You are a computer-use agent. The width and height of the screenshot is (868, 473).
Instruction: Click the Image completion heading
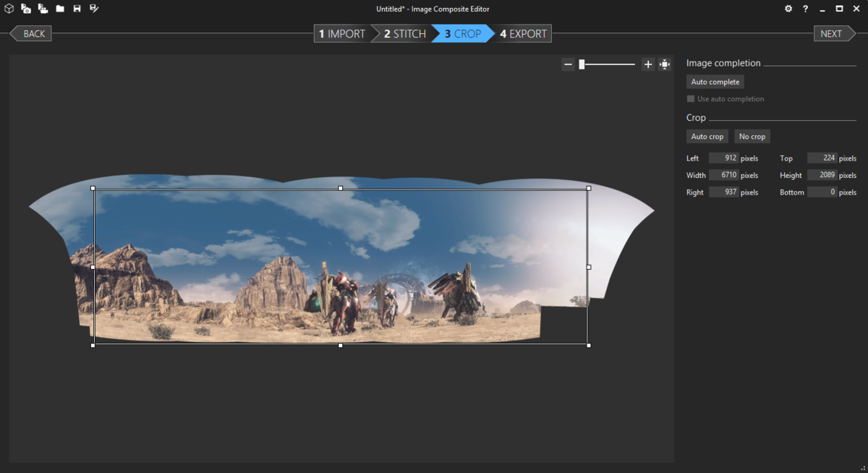(723, 64)
